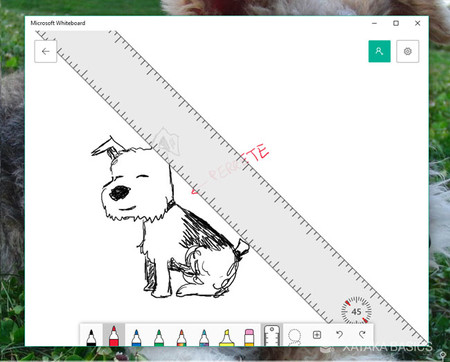
Task: Click the red handwritten text
Action: (230, 169)
